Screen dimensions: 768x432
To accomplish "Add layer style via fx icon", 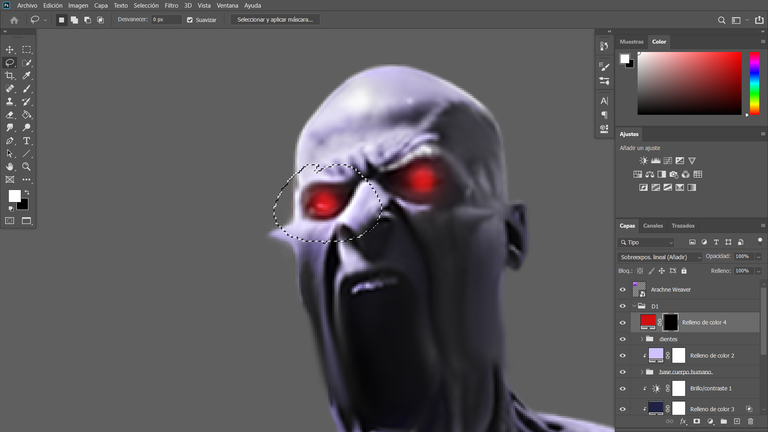I will coord(683,421).
